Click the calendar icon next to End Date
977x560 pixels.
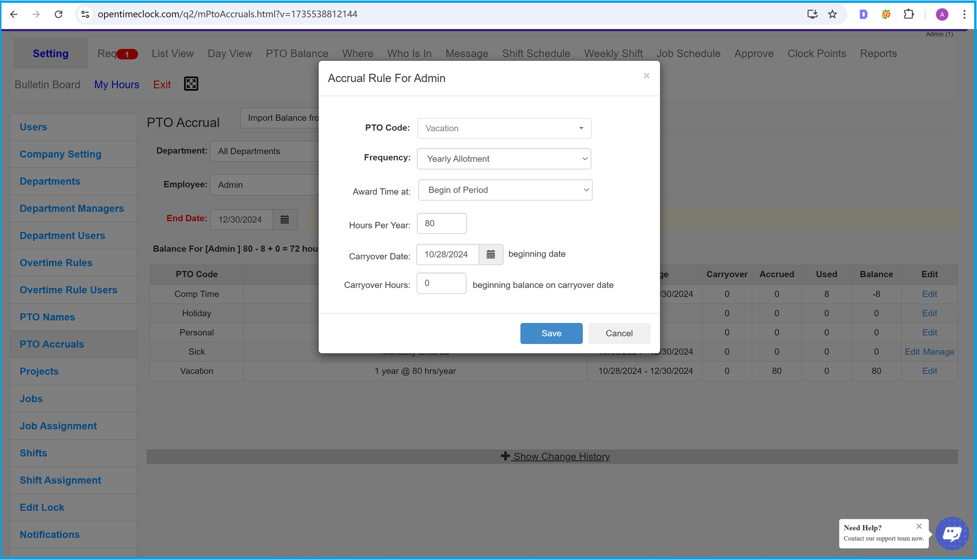(x=284, y=220)
